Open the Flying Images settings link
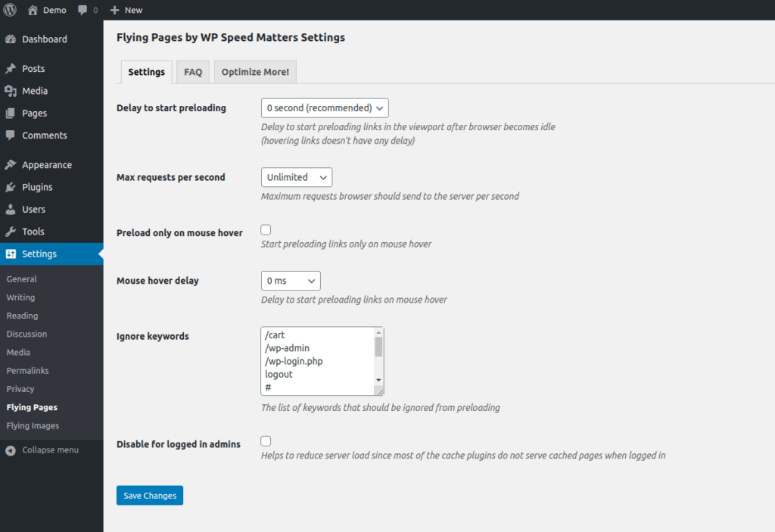 [x=33, y=425]
